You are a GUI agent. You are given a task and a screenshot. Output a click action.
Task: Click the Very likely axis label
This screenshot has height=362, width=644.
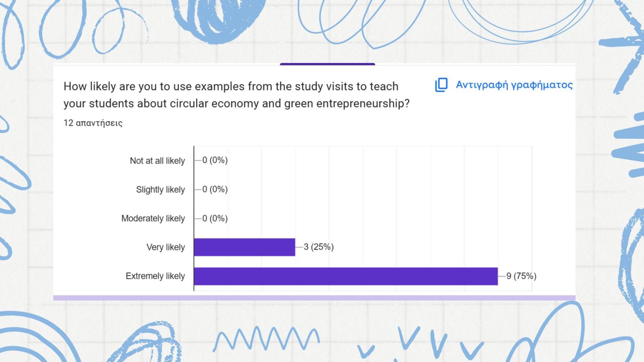(x=166, y=247)
